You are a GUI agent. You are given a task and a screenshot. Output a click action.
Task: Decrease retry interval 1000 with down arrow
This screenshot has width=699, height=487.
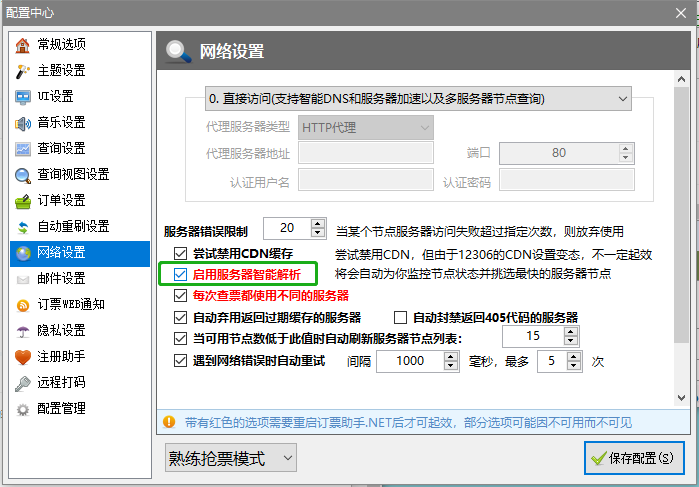(451, 366)
